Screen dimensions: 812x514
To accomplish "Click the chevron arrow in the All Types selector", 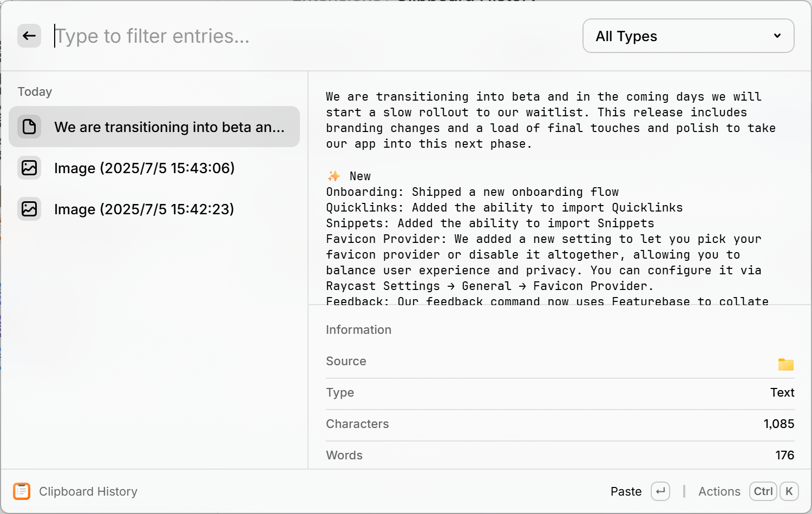I will (777, 36).
